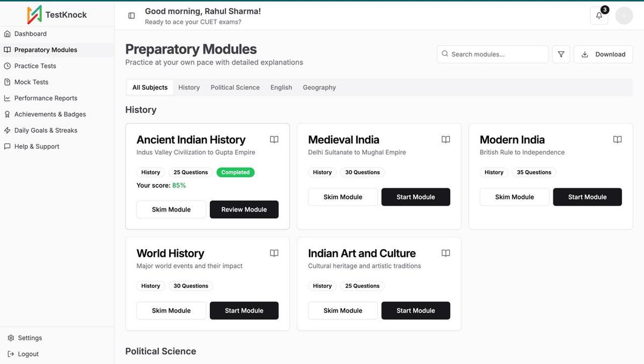Screen dimensions: 644x364
Task: Open the book icon on Ancient Indian History card
Action: (x=274, y=139)
